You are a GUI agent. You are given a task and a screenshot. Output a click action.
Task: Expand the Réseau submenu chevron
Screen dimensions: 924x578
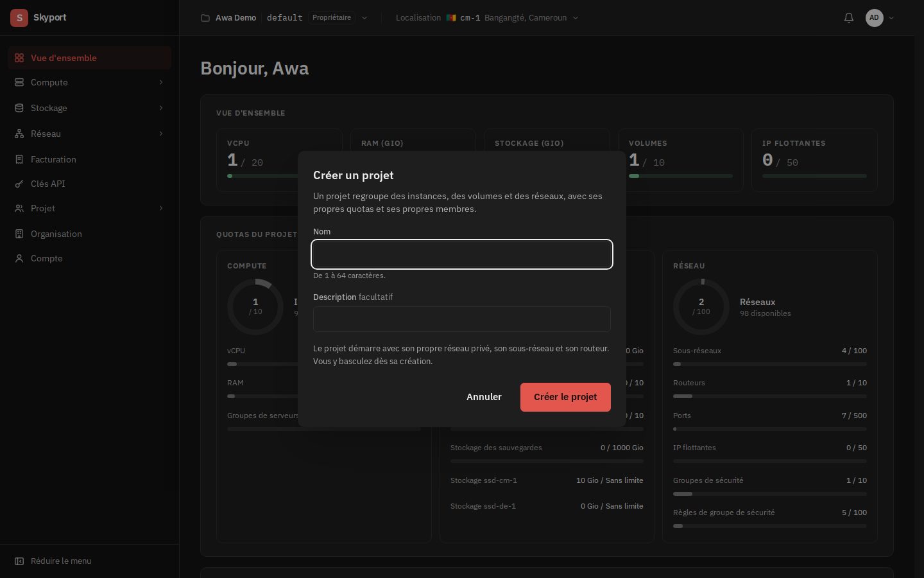(160, 134)
